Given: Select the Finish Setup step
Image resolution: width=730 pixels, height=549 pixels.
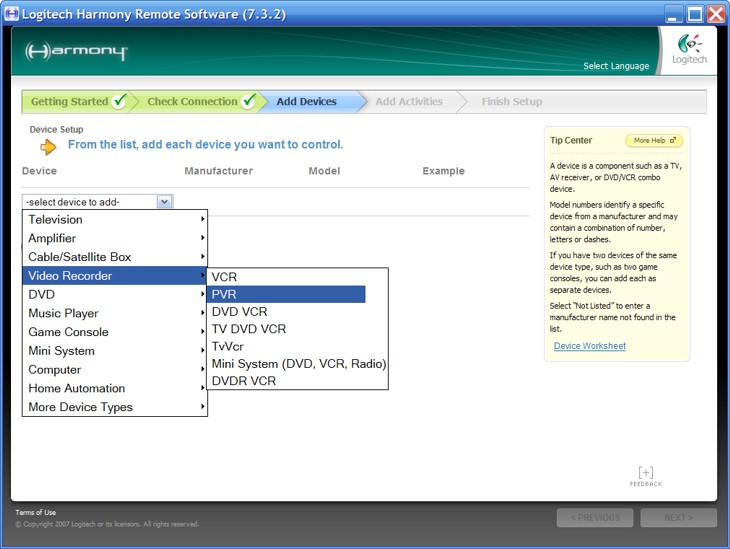Looking at the screenshot, I should click(512, 102).
